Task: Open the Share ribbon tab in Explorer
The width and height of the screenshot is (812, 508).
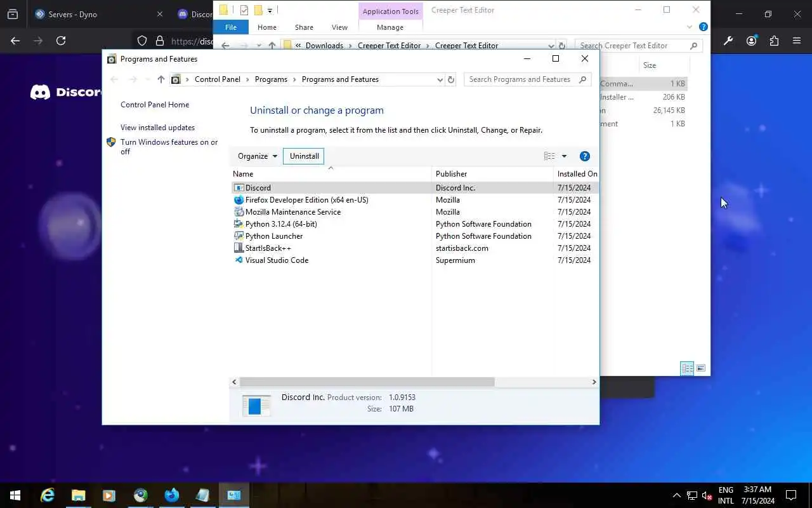Action: pos(304,27)
